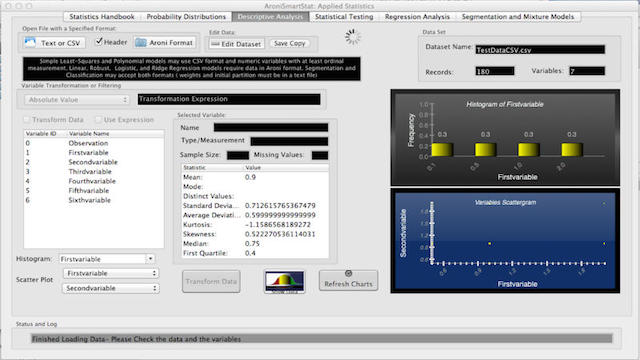Click the Variables Scattergram chart

click(x=505, y=241)
